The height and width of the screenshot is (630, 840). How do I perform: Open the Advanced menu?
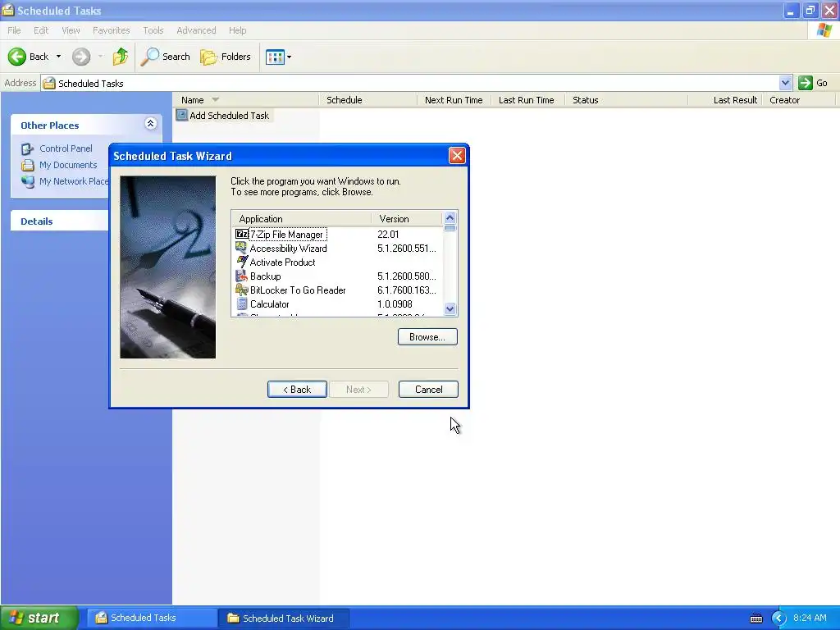(196, 30)
